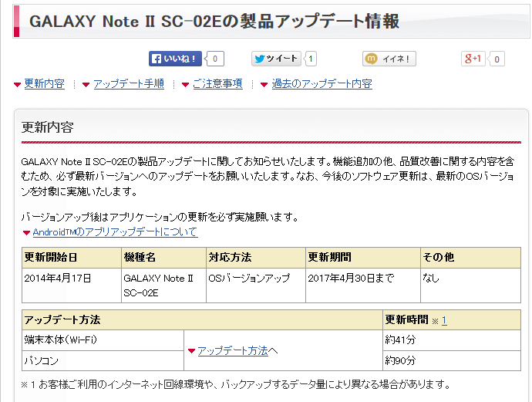This screenshot has height=402, width=532.
Task: Click the tweet count bubble
Action: click(311, 59)
